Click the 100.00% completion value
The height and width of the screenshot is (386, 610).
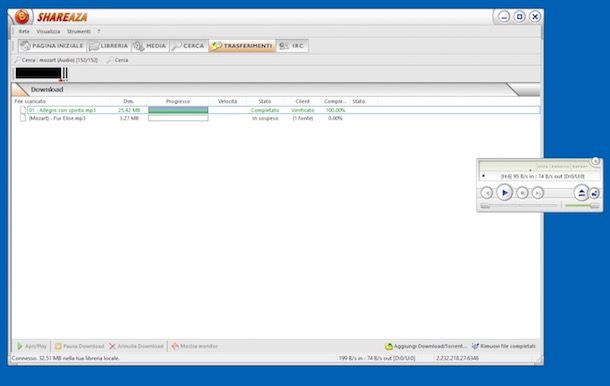click(335, 110)
